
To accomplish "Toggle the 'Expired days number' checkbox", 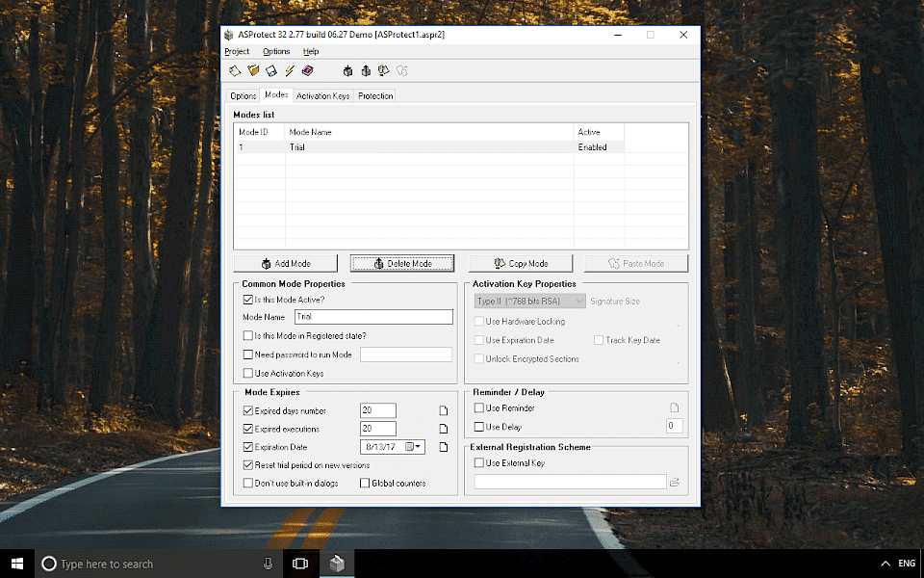I will [248, 410].
